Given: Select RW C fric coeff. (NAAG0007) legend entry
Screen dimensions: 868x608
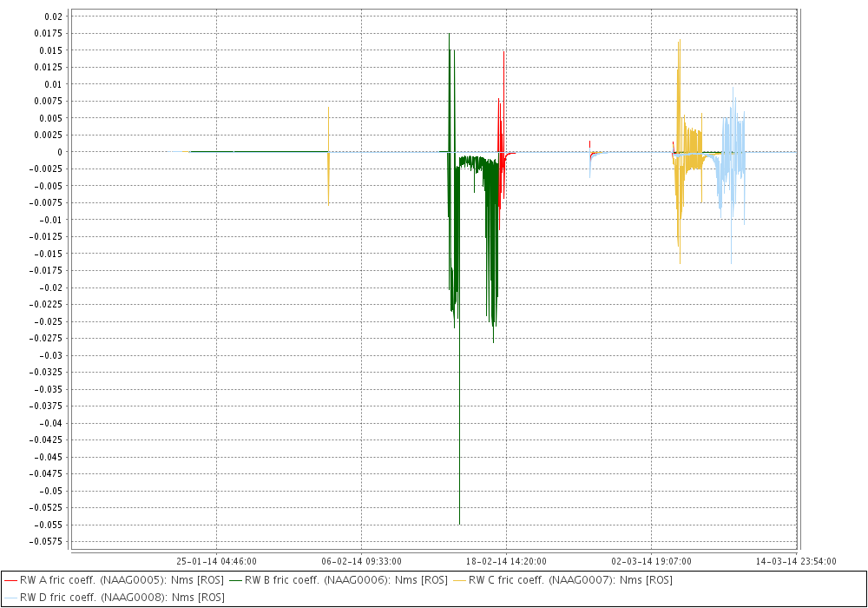Looking at the screenshot, I should [x=562, y=580].
